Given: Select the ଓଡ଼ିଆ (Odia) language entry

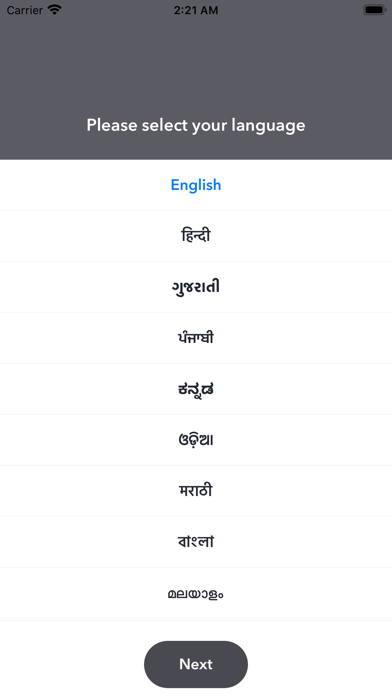Looking at the screenshot, I should point(196,440).
